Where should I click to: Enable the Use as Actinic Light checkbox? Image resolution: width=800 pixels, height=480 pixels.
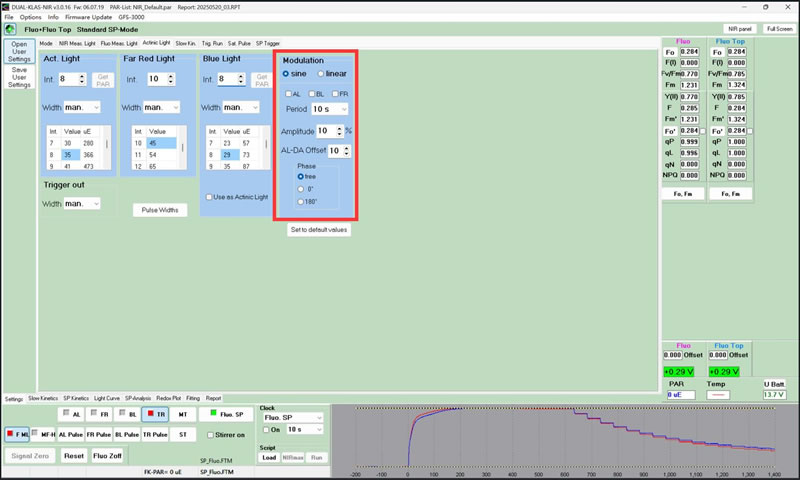[208, 197]
